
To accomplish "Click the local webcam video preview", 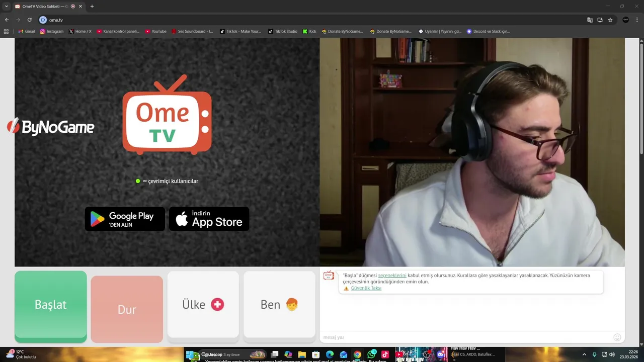I will click(472, 152).
